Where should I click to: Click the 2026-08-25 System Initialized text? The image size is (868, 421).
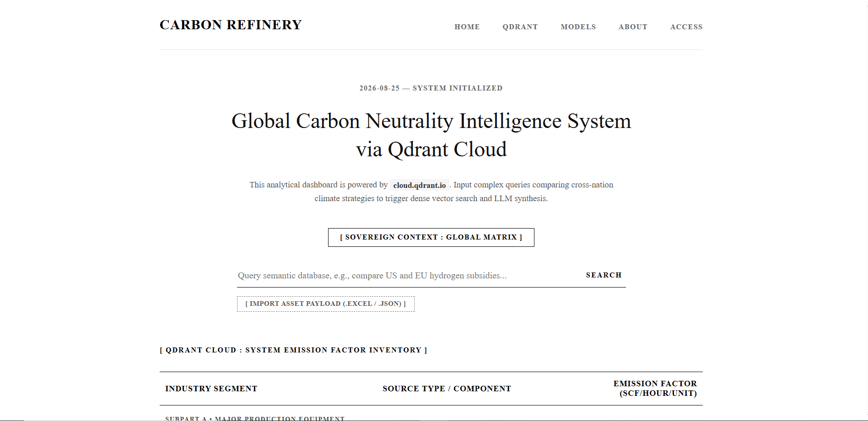point(431,88)
